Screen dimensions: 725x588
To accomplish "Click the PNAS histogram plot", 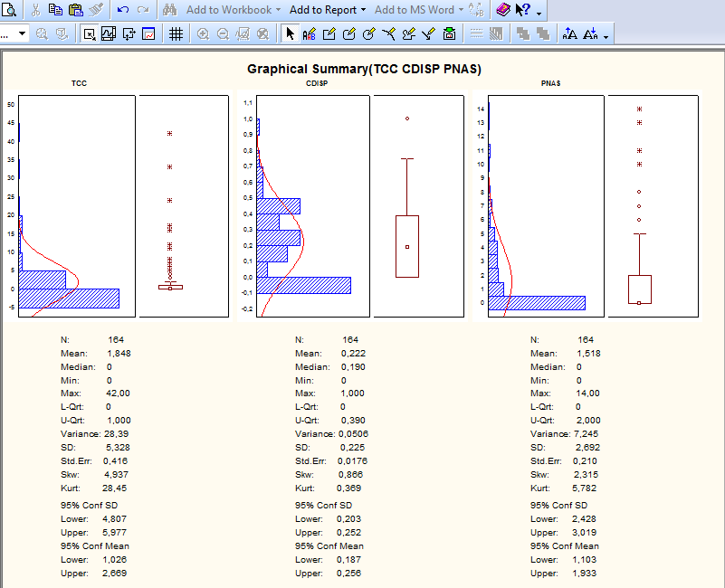I will coord(546,206).
